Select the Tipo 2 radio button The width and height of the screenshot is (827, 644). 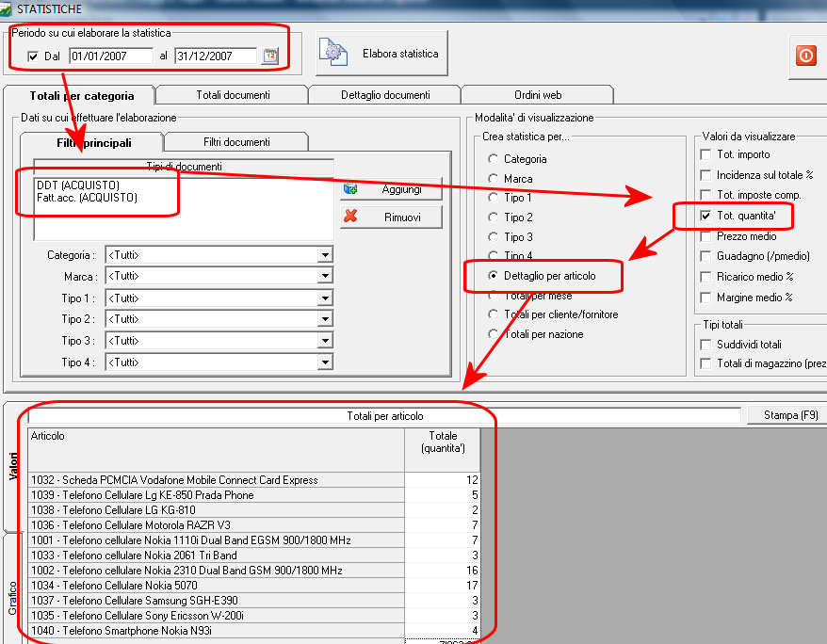pyautogui.click(x=494, y=217)
